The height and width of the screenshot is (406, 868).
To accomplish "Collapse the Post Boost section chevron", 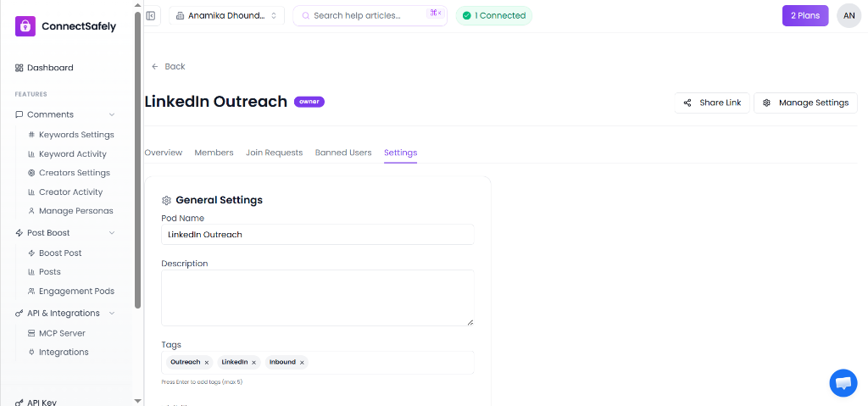I will 112,232.
